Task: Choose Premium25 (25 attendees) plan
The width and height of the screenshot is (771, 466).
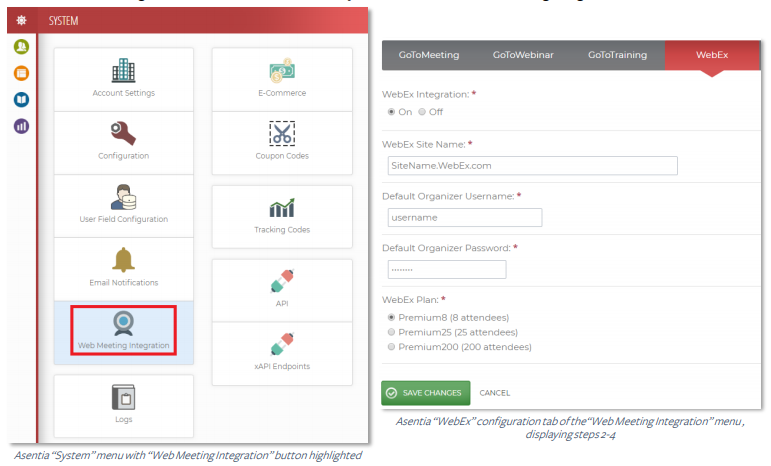Action: point(391,332)
